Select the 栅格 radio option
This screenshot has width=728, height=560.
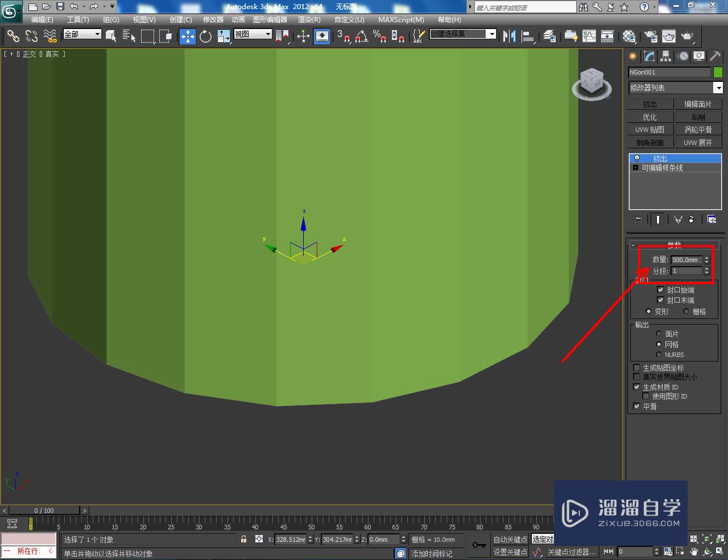click(x=686, y=312)
